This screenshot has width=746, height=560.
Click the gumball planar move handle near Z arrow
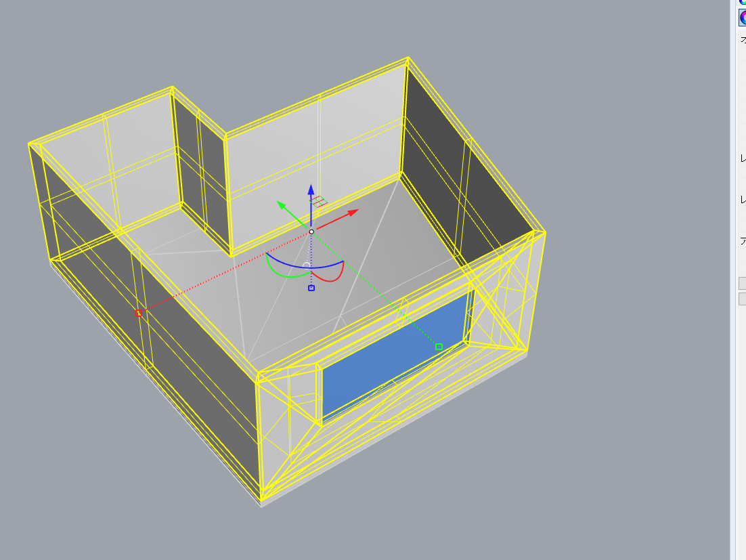coord(318,202)
